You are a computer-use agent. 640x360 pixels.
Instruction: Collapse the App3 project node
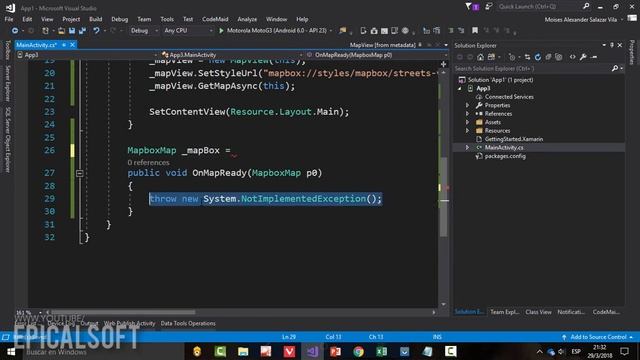click(460, 89)
